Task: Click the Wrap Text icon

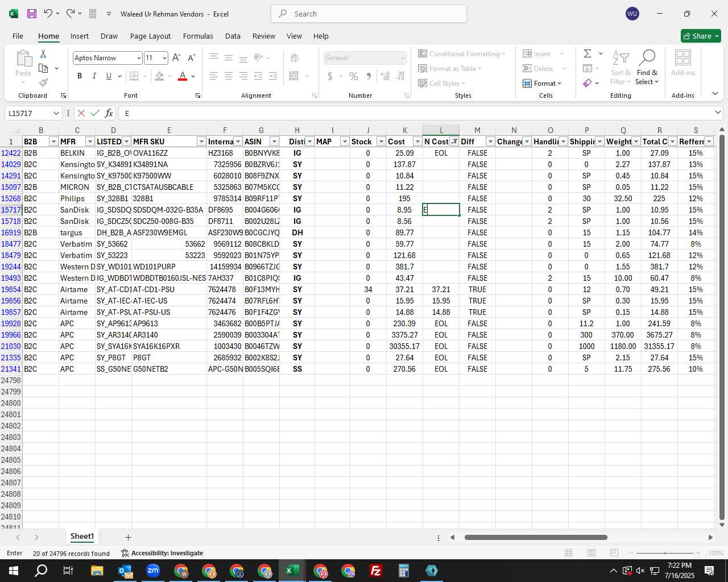Action: click(295, 57)
